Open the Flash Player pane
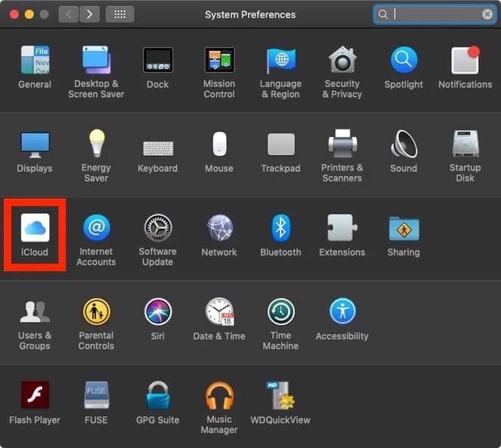 point(34,396)
